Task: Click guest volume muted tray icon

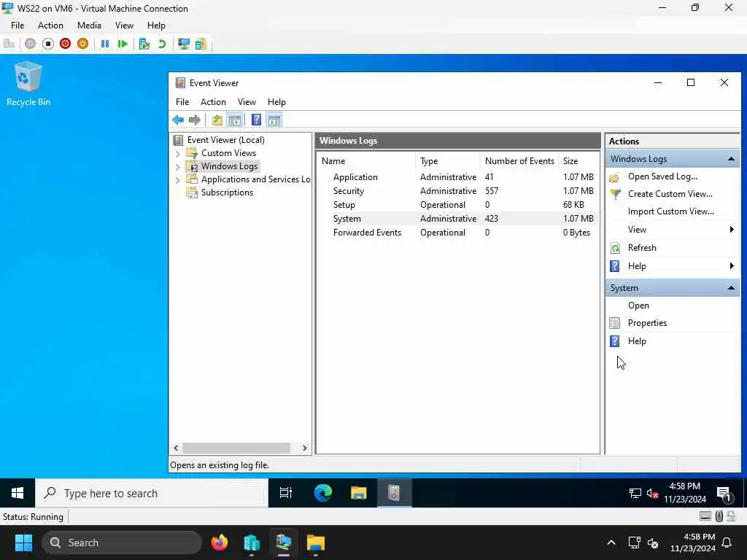Action: 652,494
